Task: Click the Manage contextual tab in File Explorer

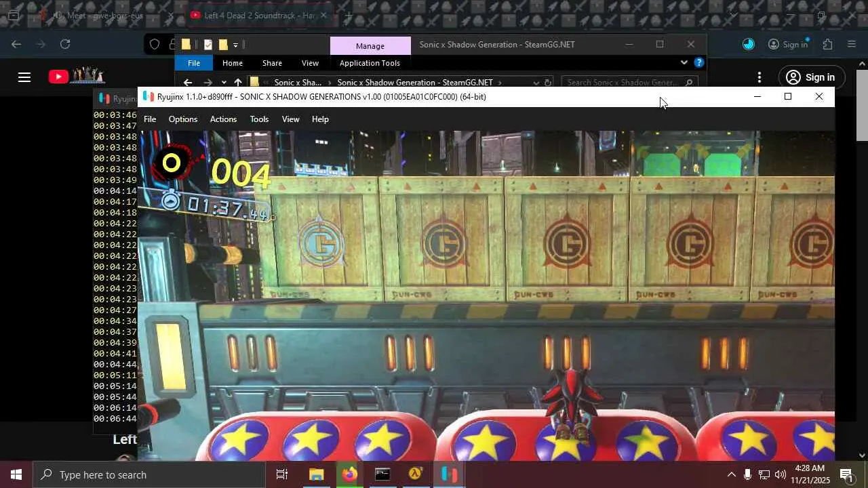Action: pyautogui.click(x=370, y=45)
